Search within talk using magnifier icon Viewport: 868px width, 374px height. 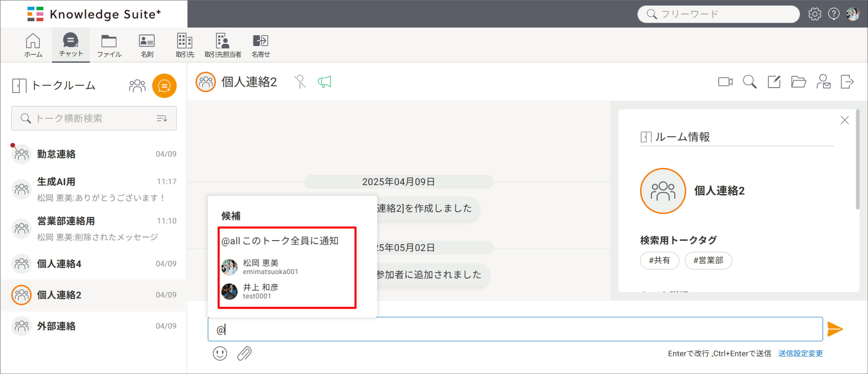coord(749,82)
